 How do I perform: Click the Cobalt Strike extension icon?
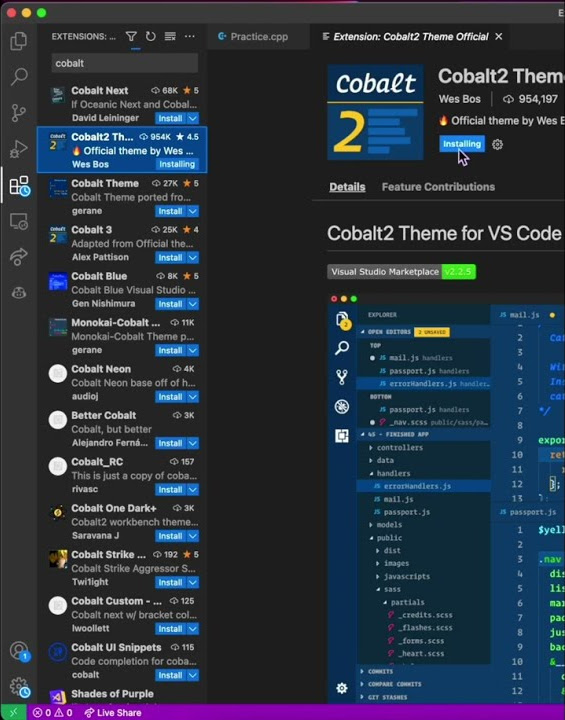click(58, 559)
